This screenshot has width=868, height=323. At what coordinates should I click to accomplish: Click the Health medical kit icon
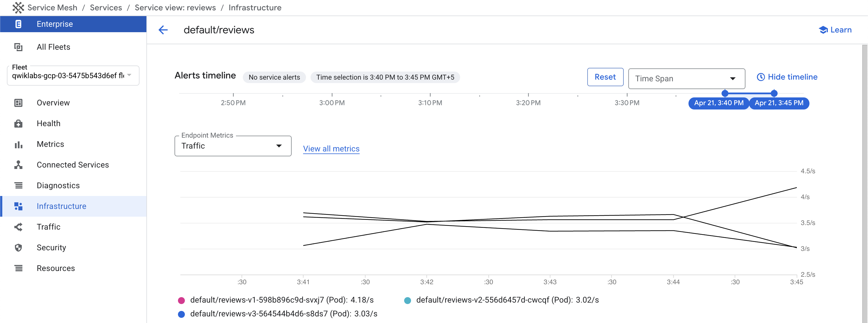coord(19,124)
